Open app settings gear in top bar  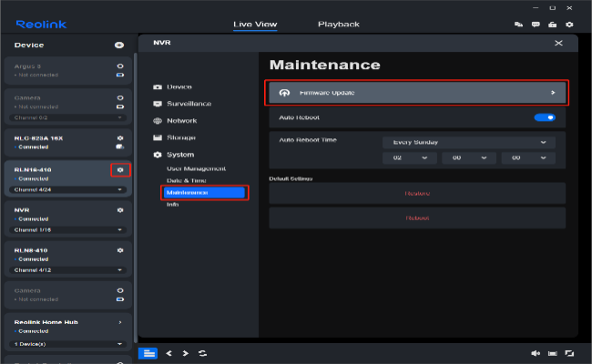[x=569, y=25]
